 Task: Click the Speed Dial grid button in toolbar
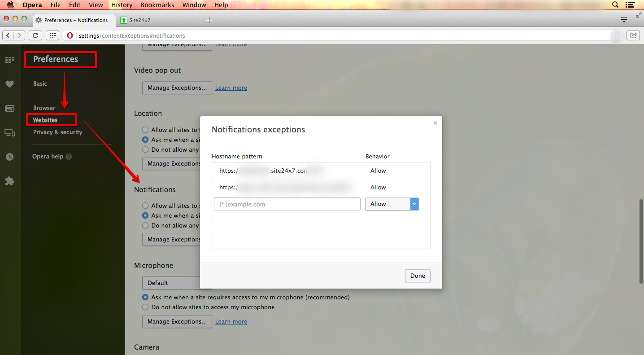(x=52, y=35)
